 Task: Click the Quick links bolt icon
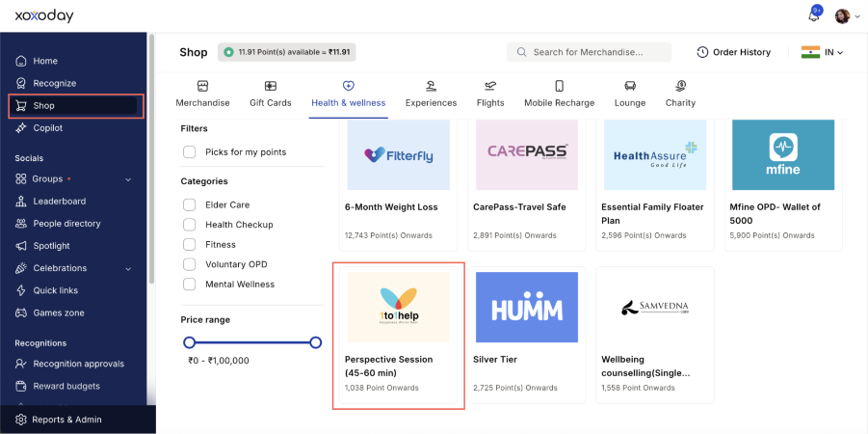coord(21,290)
